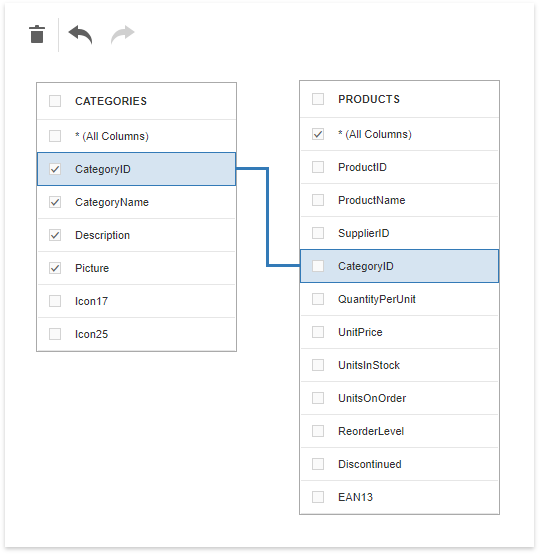Image resolution: width=539 pixels, height=554 pixels.
Task: Select the EAN13 column row
Action: coord(399,497)
